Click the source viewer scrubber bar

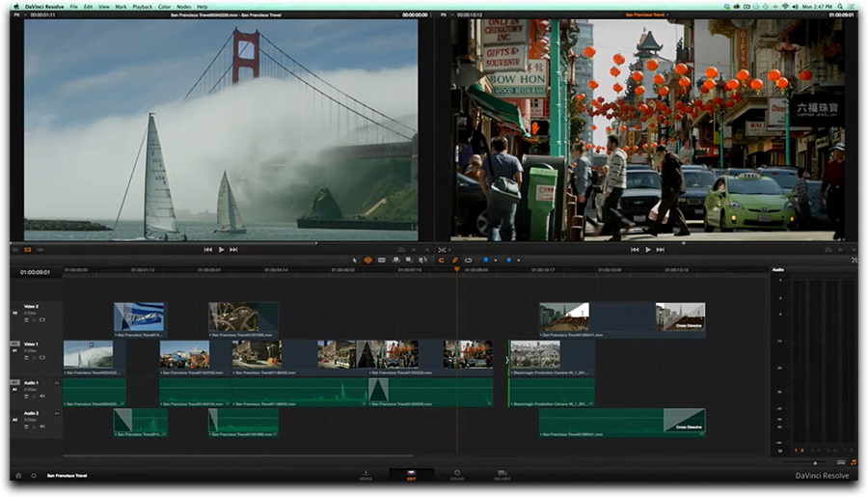[221, 242]
